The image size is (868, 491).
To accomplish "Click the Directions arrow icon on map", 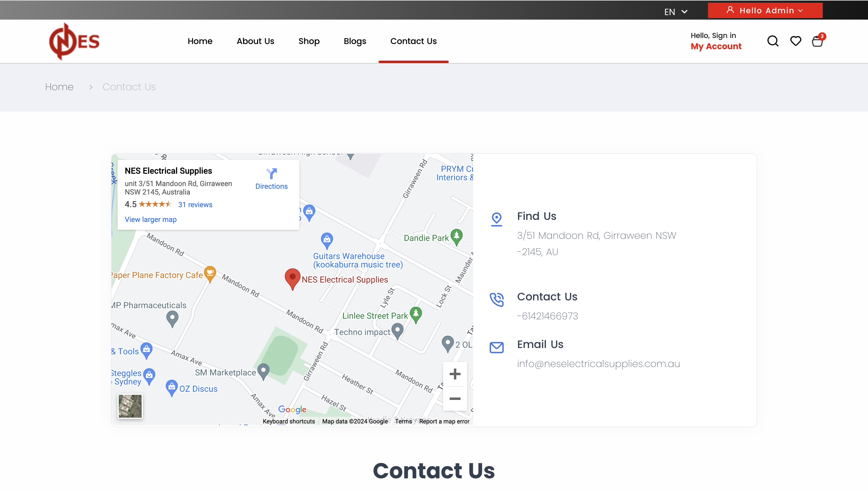I will coord(271,174).
